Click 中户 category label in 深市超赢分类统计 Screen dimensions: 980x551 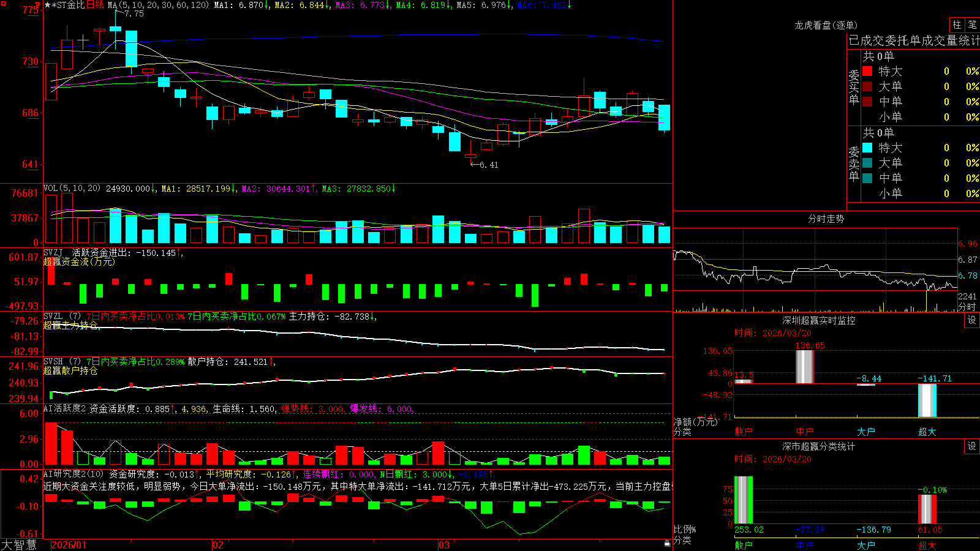(805, 545)
